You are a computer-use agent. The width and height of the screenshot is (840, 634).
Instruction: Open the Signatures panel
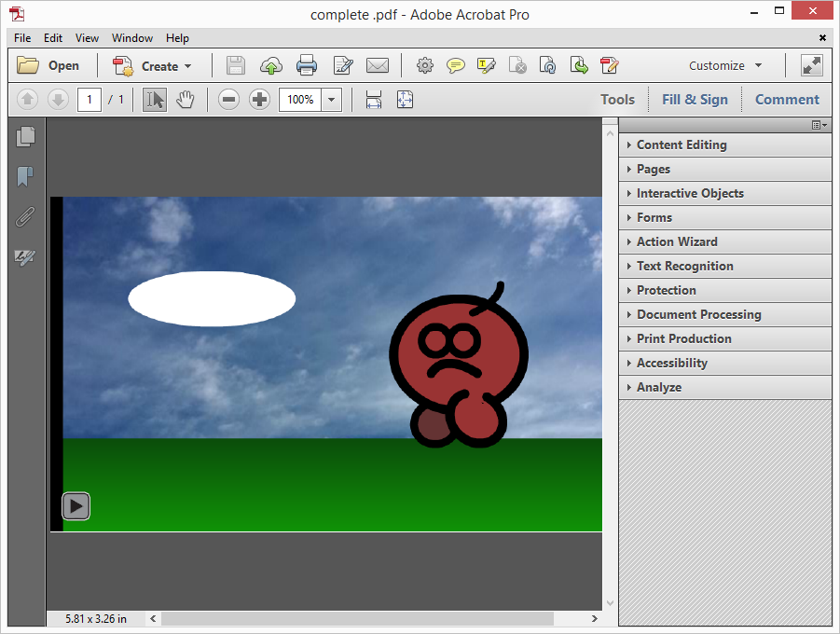pyautogui.click(x=24, y=257)
